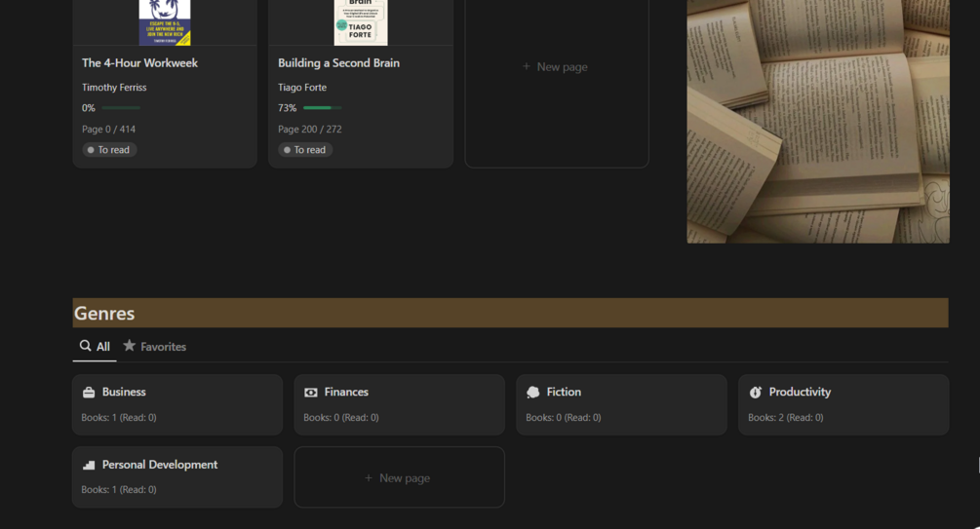Screen dimensions: 980x529
Task: Click plus icon in books New page
Action: point(526,66)
